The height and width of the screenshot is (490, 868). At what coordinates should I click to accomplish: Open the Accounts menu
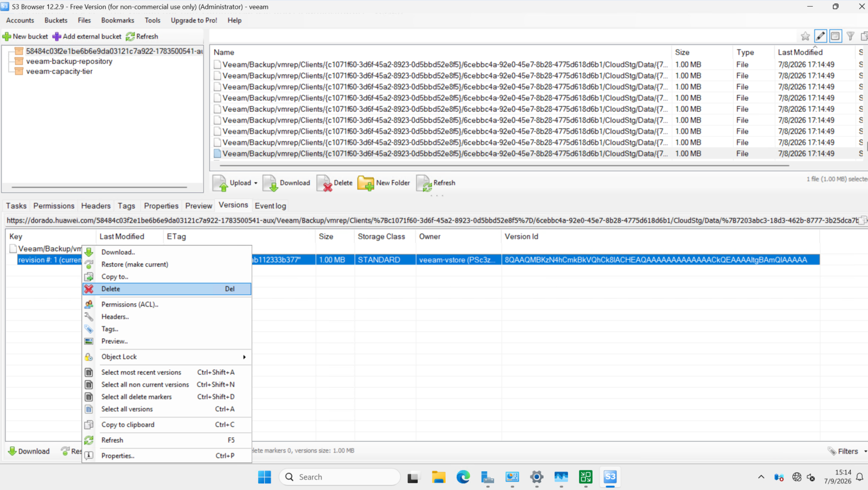[20, 21]
